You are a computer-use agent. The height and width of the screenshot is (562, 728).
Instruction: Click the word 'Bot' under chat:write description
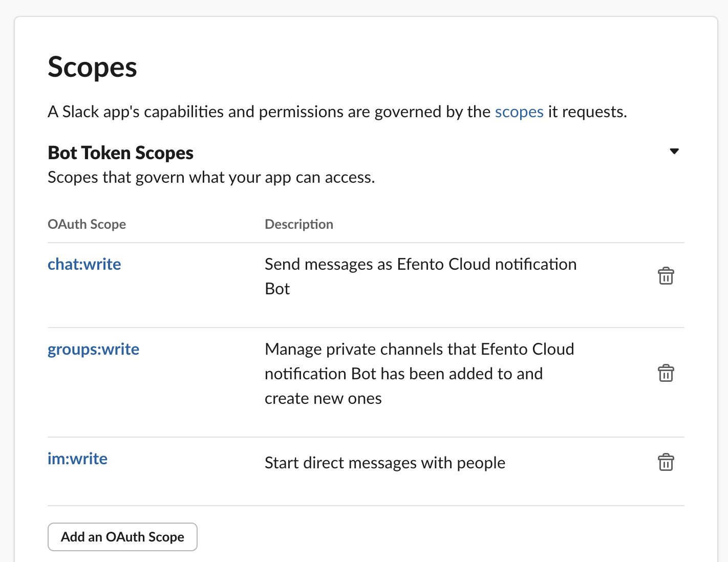coord(277,289)
